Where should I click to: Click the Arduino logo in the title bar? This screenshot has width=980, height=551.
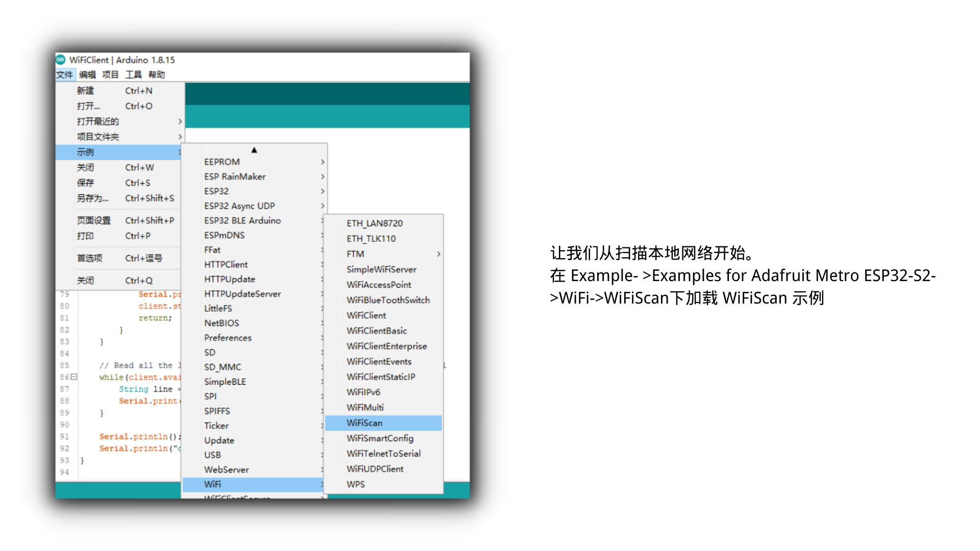coord(61,60)
